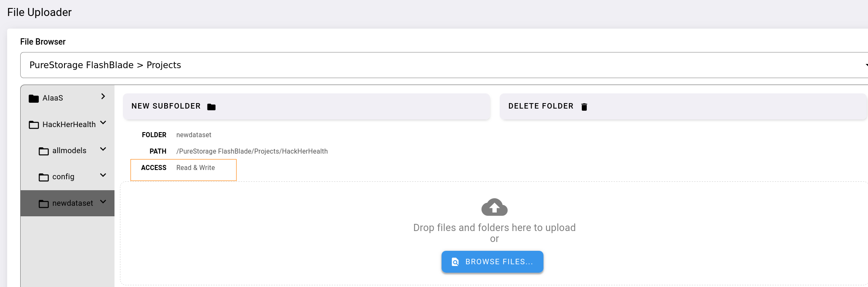Click the file search icon inside BROWSE FILES
The image size is (868, 287).
coord(455,261)
